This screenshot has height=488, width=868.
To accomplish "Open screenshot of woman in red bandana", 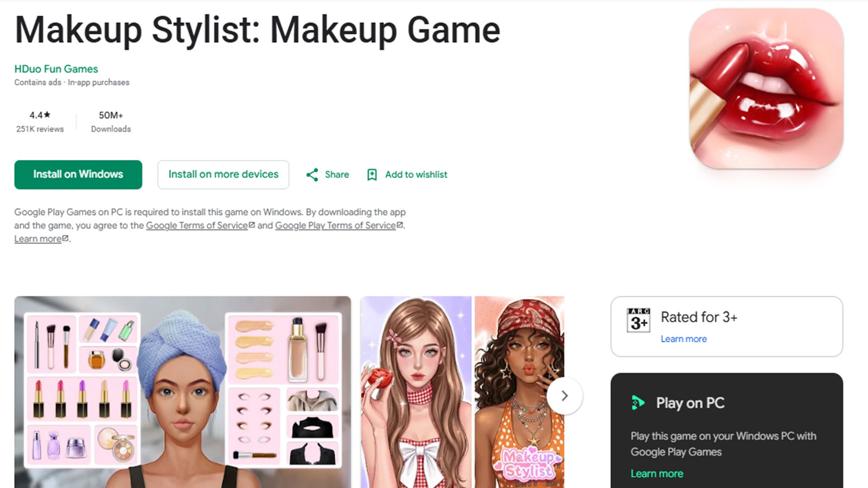I will [520, 392].
